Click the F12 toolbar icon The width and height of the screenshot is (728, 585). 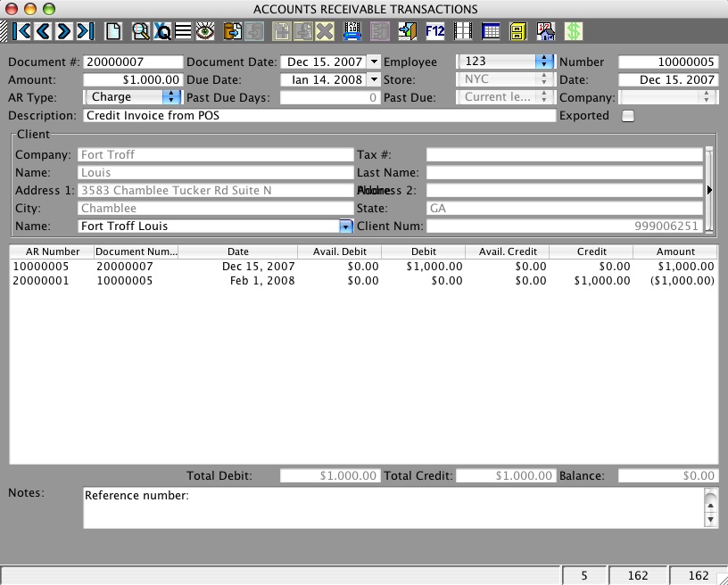point(435,31)
